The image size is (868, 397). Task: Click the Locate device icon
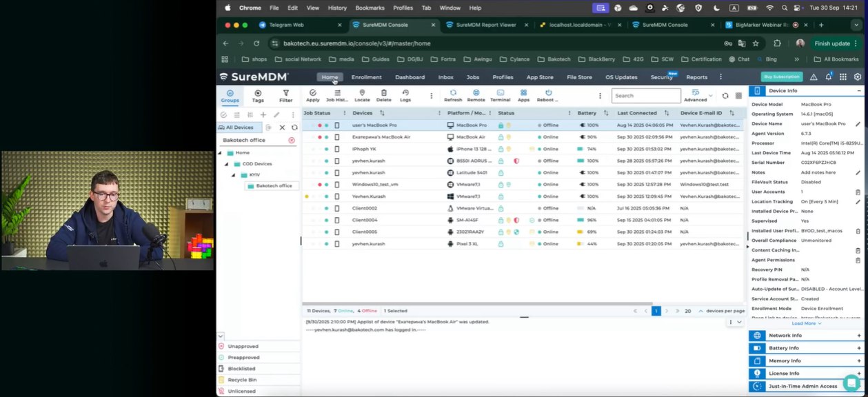click(362, 95)
